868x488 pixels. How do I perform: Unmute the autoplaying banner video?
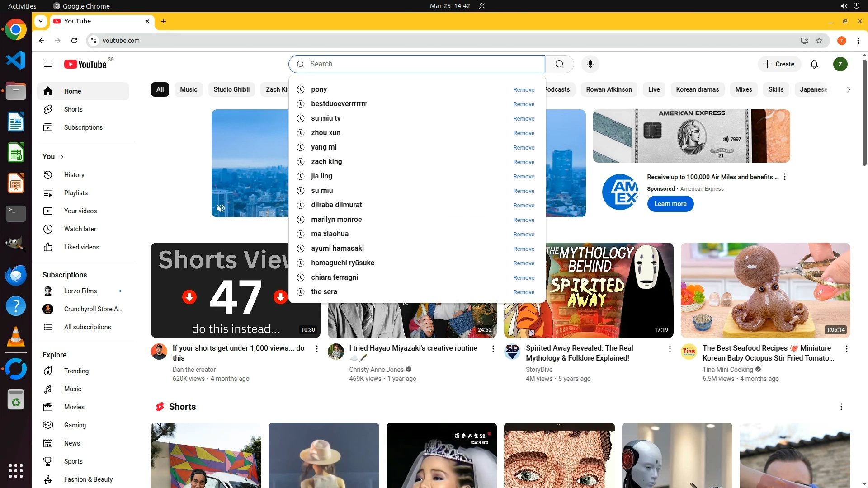(x=221, y=208)
